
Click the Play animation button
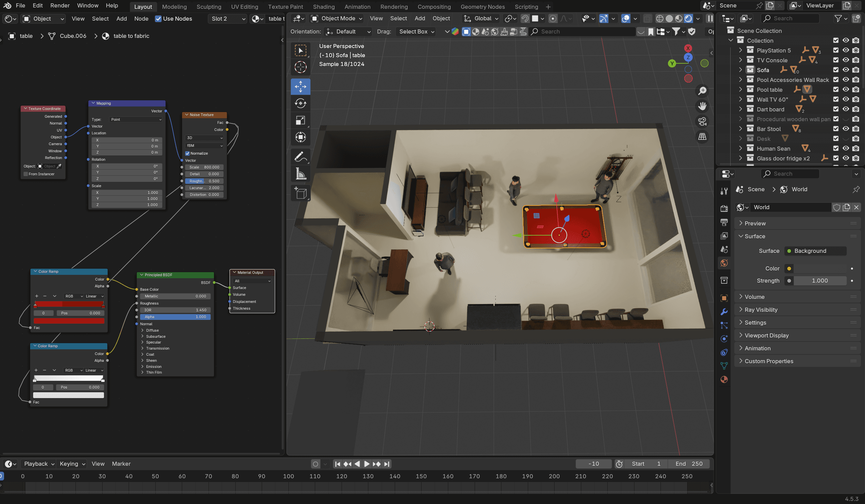click(367, 464)
